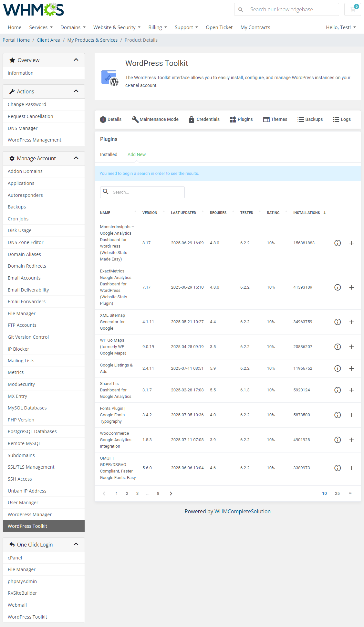This screenshot has width=364, height=627.
Task: Expand the Hello, Test! user menu
Action: (x=340, y=27)
